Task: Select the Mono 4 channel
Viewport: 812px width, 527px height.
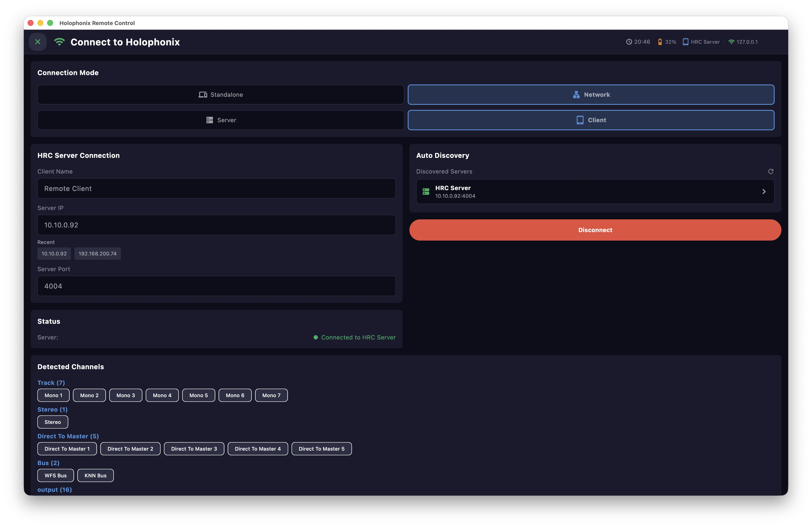Action: pos(162,395)
